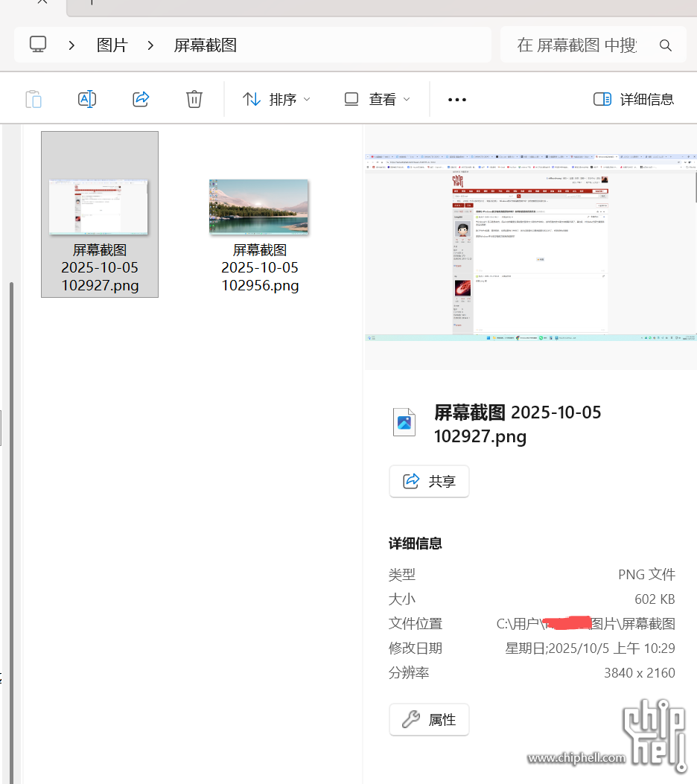Toggle the 详细信息 details pane
Image resolution: width=697 pixels, height=784 pixels.
(634, 99)
